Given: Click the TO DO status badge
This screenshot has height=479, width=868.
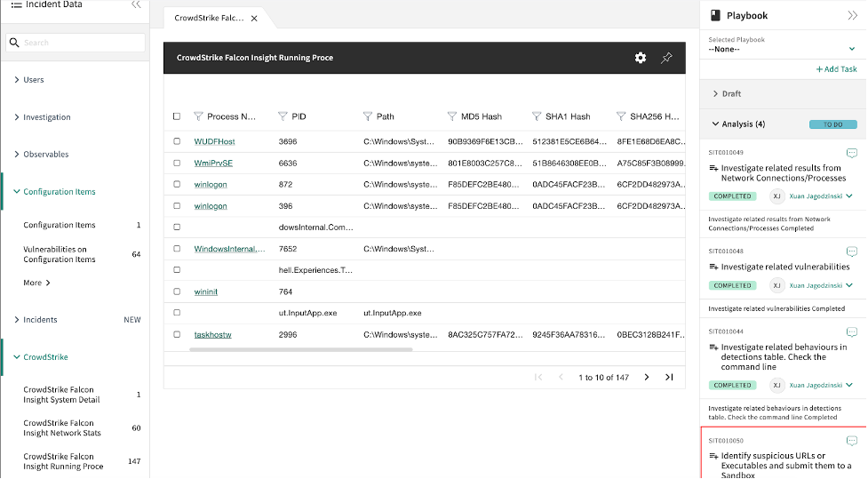Looking at the screenshot, I should click(832, 124).
